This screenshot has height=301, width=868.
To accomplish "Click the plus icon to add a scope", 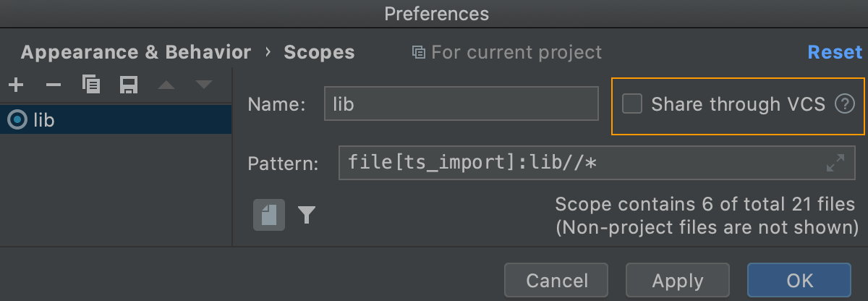I will point(16,85).
